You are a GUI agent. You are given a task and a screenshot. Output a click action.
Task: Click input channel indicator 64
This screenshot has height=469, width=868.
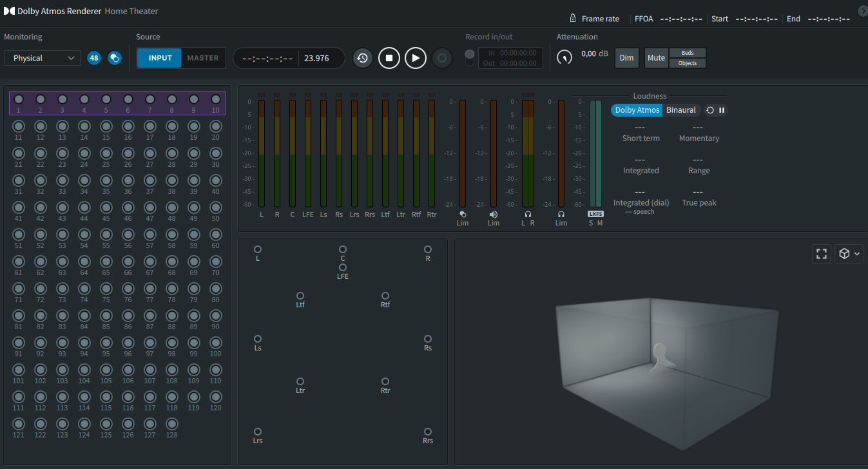(84, 262)
